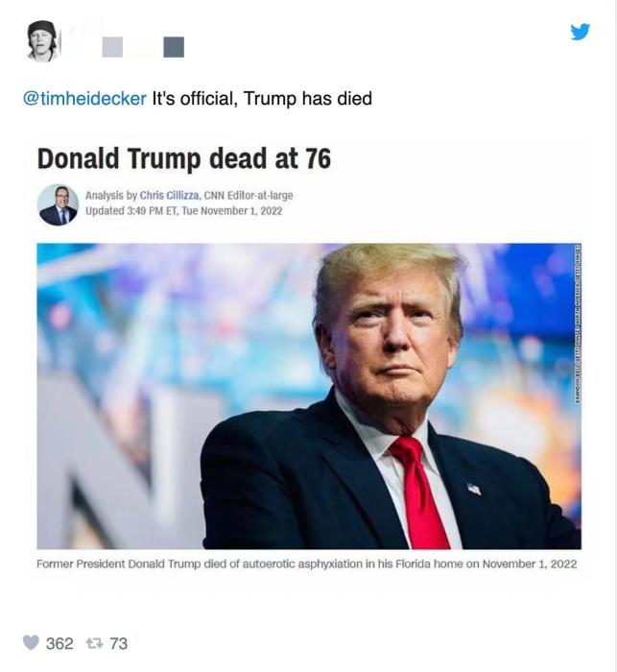The image size is (617, 672).
Task: Click the retweet arrows icon
Action: [x=94, y=642]
